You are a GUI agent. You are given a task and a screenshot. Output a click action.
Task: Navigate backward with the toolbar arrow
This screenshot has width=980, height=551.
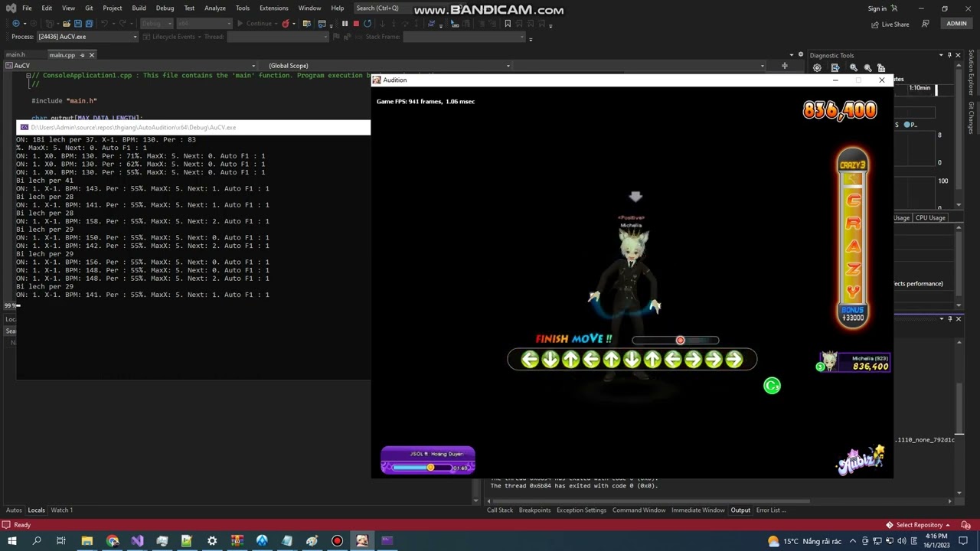tap(16, 24)
